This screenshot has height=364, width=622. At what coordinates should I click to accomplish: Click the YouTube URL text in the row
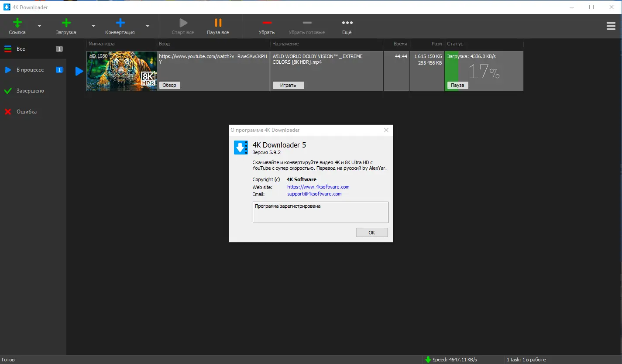tap(213, 59)
